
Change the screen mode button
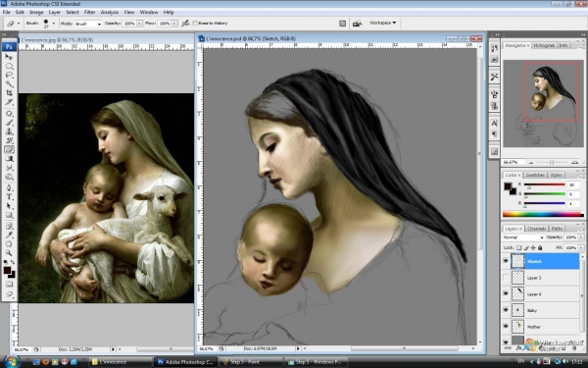9,294
